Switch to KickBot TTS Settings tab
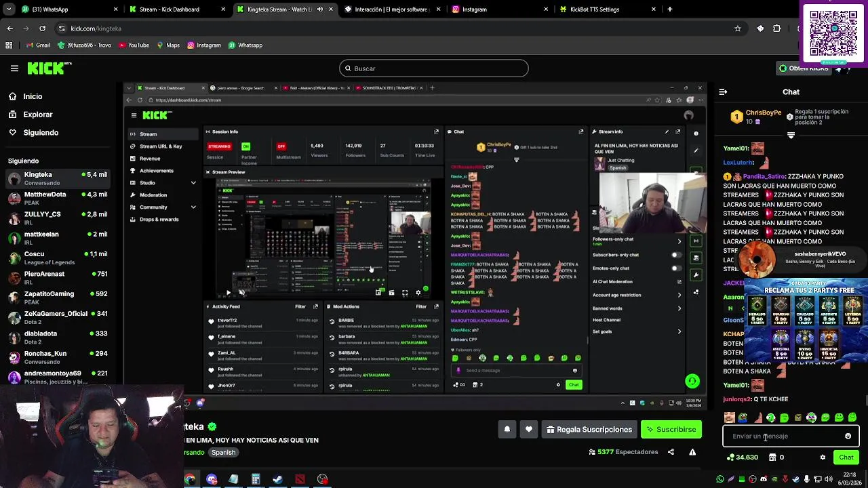The image size is (868, 488). click(x=607, y=9)
